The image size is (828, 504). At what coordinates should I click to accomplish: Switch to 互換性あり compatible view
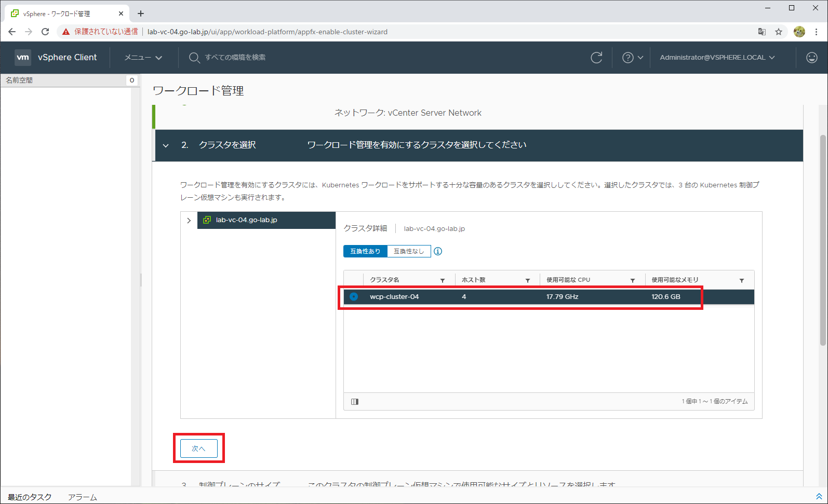[x=365, y=251]
